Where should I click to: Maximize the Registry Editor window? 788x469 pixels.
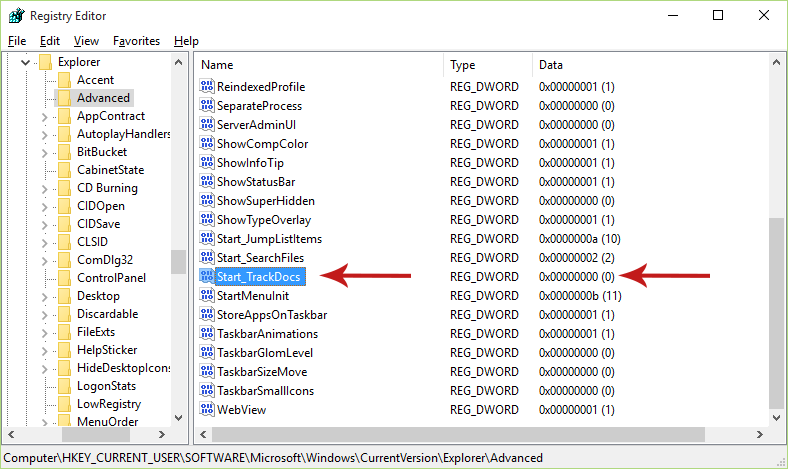(718, 16)
